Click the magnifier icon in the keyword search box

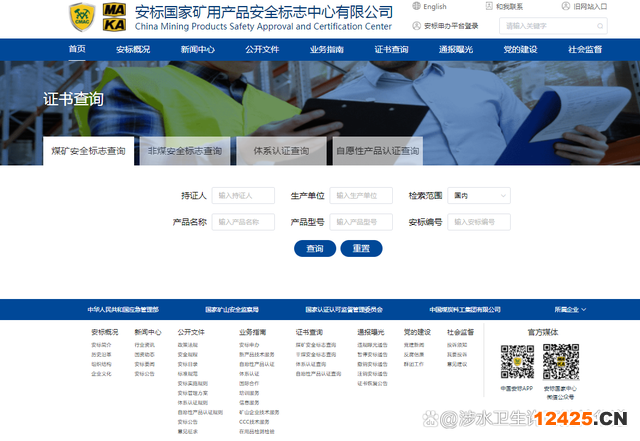(600, 26)
